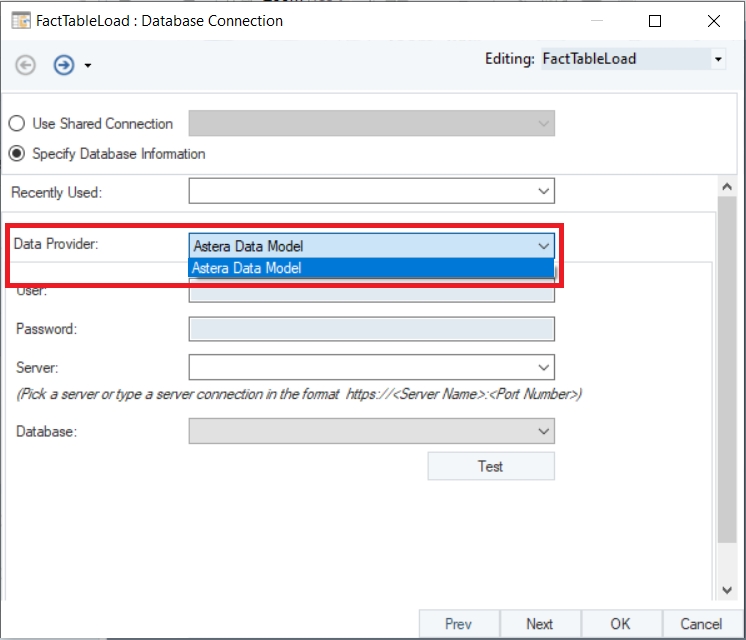Click the forward navigation arrow icon

tap(64, 65)
